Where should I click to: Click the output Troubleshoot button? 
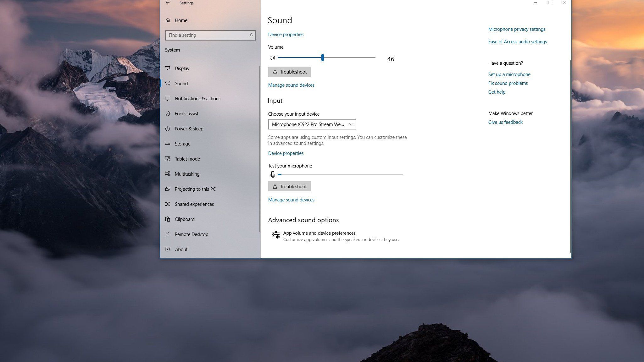point(290,72)
